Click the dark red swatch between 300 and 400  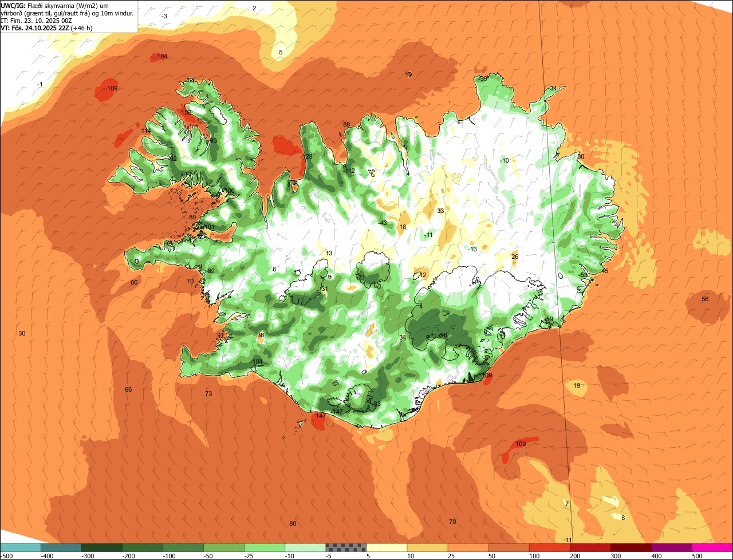[x=630, y=547]
